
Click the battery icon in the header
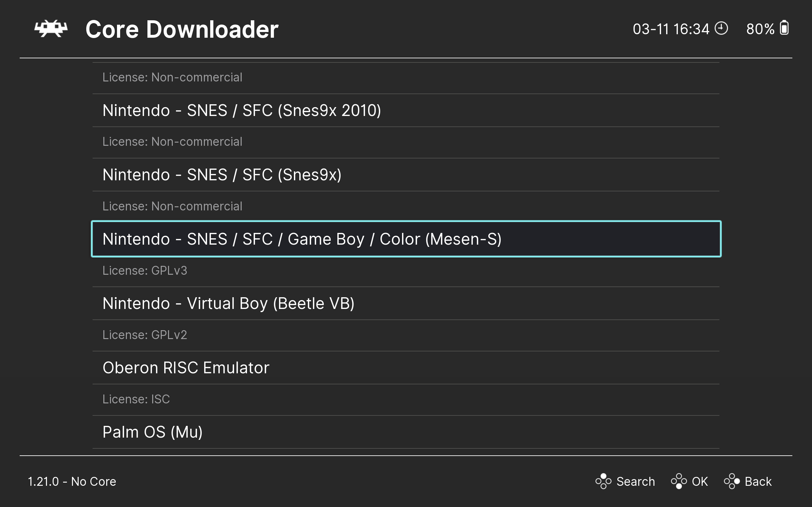(x=784, y=28)
